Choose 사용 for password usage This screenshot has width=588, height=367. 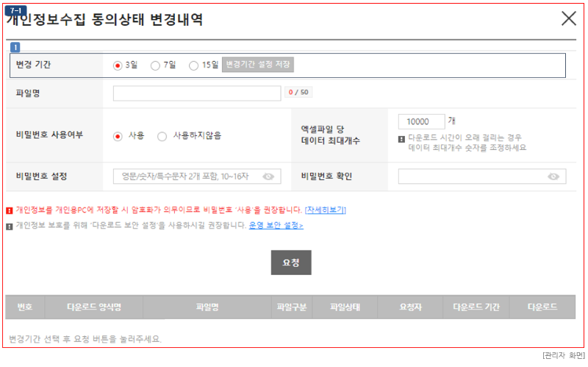click(x=118, y=136)
